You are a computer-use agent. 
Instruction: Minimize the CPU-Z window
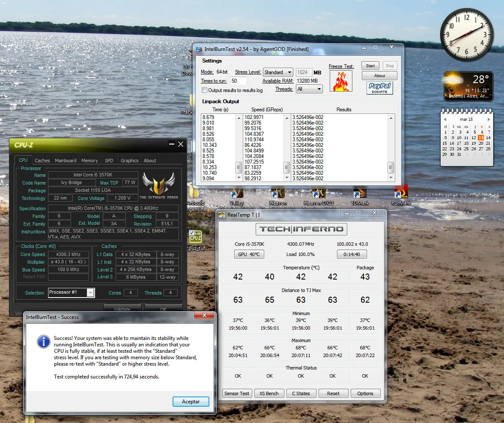click(x=172, y=144)
